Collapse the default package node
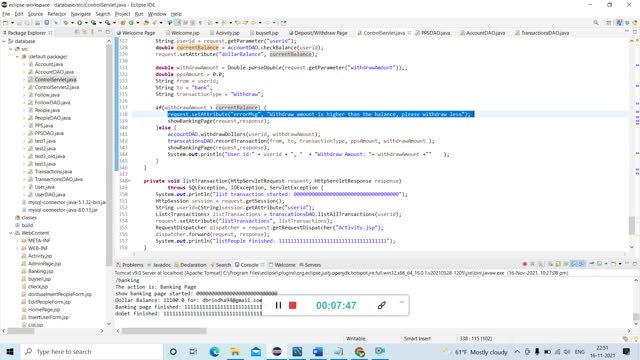The width and height of the screenshot is (640, 360). (x=17, y=57)
